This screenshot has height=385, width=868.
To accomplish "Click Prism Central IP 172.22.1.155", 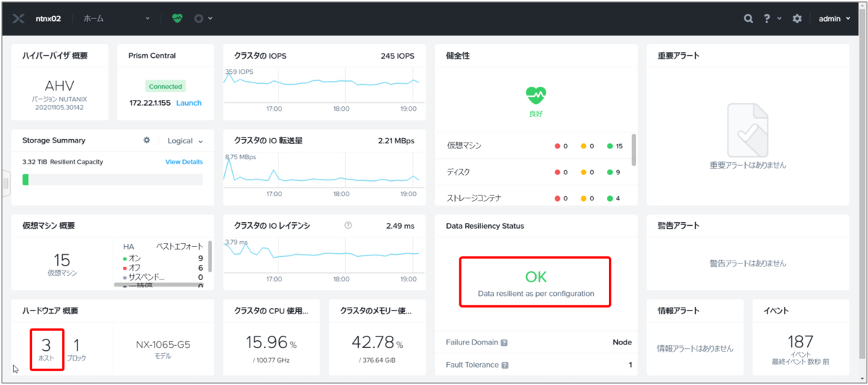I will [x=150, y=103].
